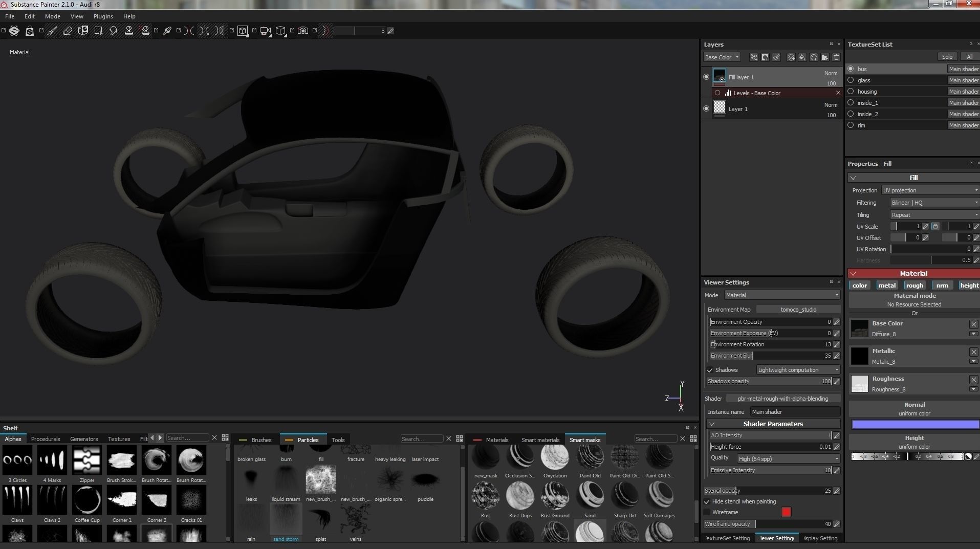Click the Solo button in TextureSet List
The width and height of the screenshot is (980, 549).
(947, 57)
